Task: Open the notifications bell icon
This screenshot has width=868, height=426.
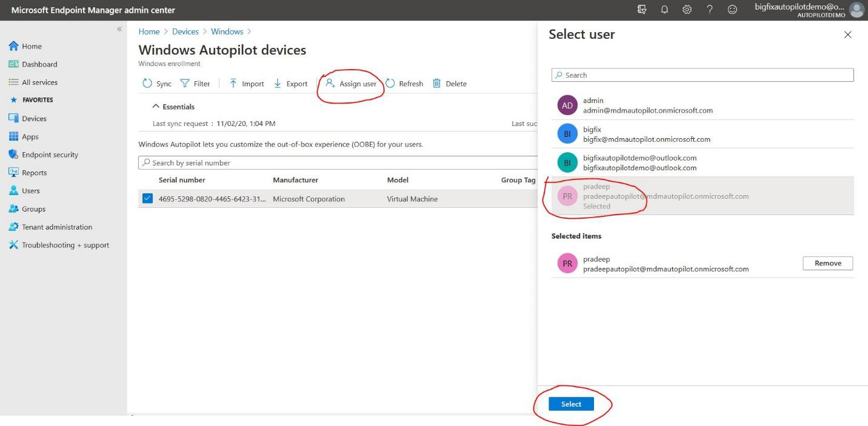Action: pyautogui.click(x=664, y=10)
